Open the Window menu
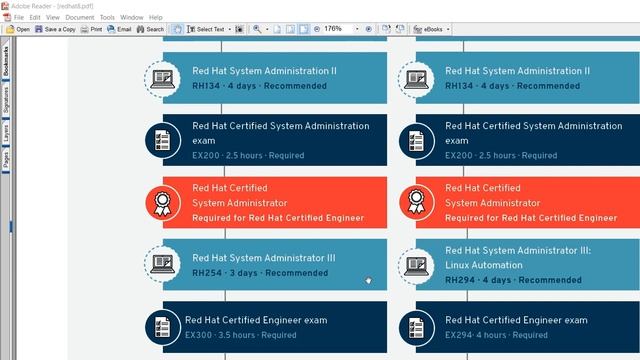 131,18
